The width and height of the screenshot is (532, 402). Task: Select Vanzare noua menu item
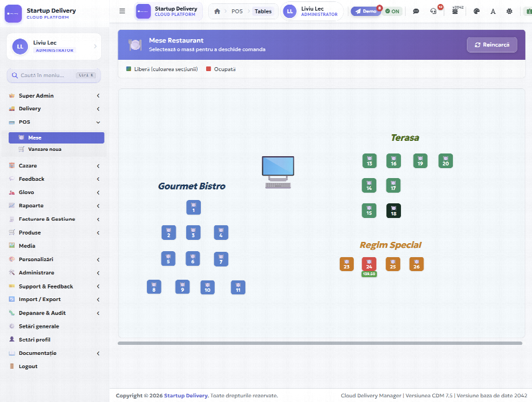coord(57,149)
